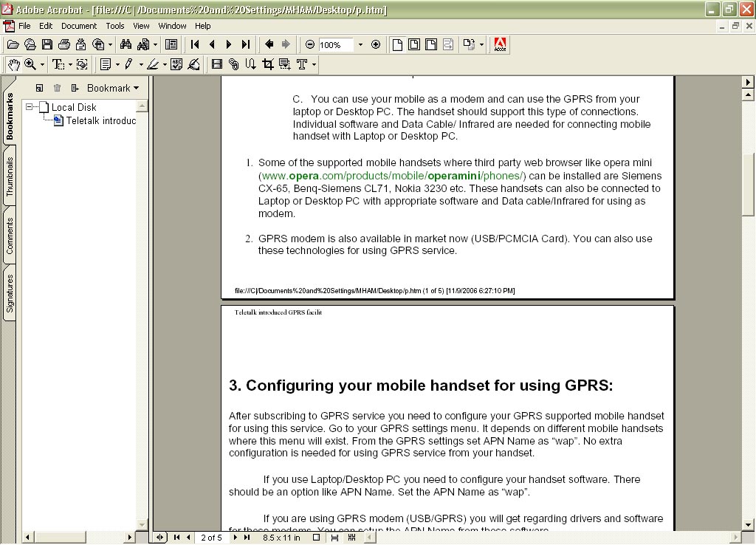The height and width of the screenshot is (545, 756).
Task: Select the Graphics Select tool
Action: coord(82,64)
